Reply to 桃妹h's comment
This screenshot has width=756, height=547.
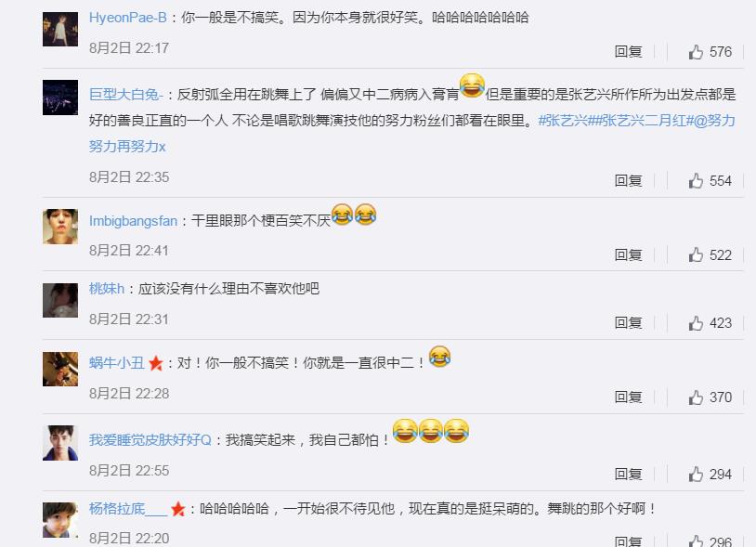[x=628, y=323]
